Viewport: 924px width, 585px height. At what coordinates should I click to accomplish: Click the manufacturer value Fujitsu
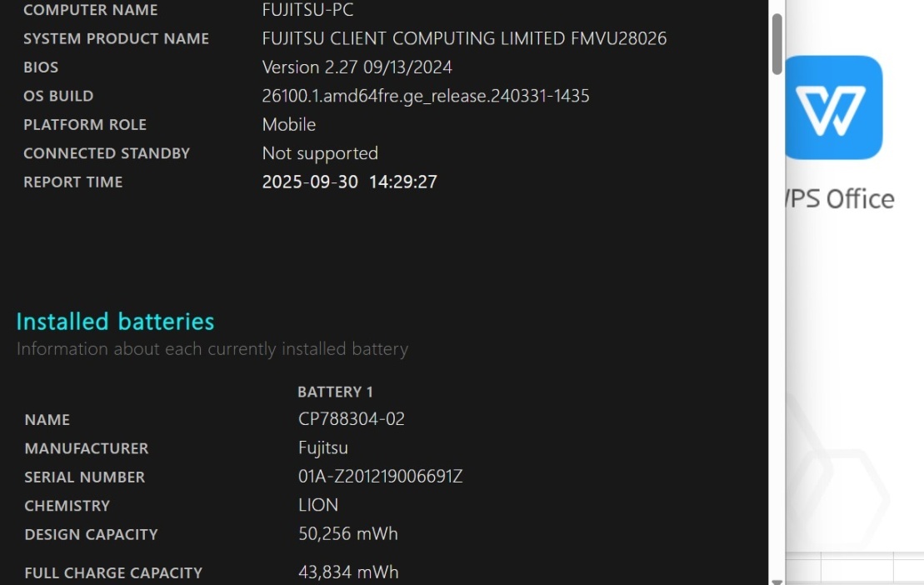pos(322,448)
